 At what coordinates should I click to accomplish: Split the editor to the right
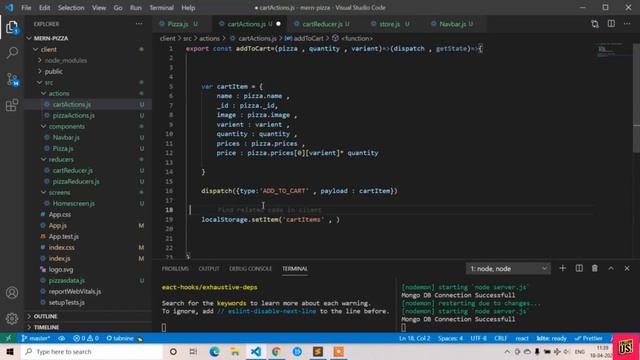(611, 24)
